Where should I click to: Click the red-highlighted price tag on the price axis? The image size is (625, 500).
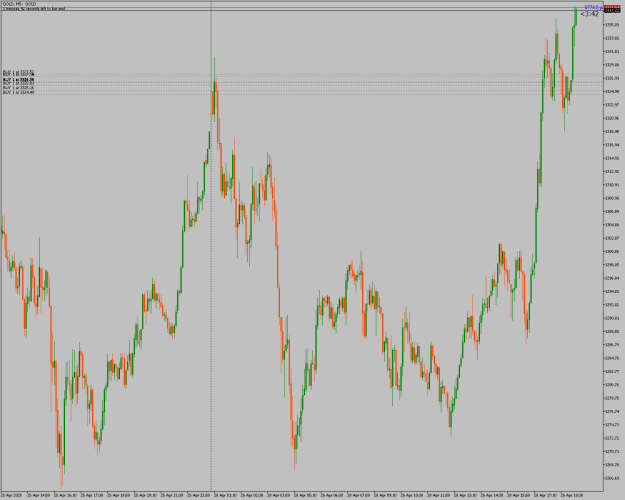click(x=612, y=7)
